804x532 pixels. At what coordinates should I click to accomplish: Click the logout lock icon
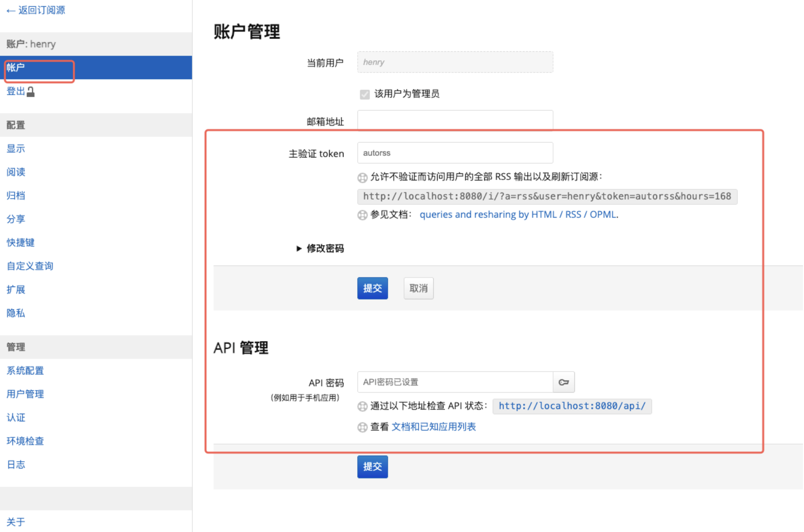point(31,92)
